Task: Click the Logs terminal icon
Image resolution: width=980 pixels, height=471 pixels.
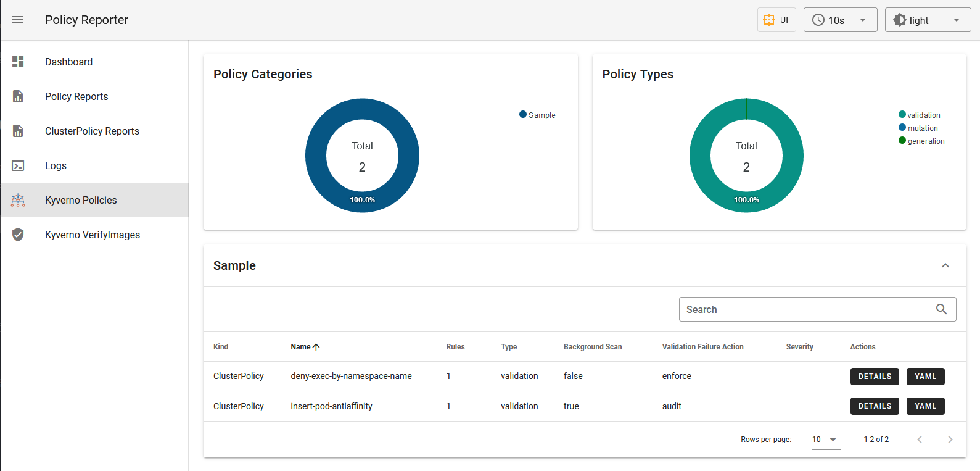Action: [18, 165]
